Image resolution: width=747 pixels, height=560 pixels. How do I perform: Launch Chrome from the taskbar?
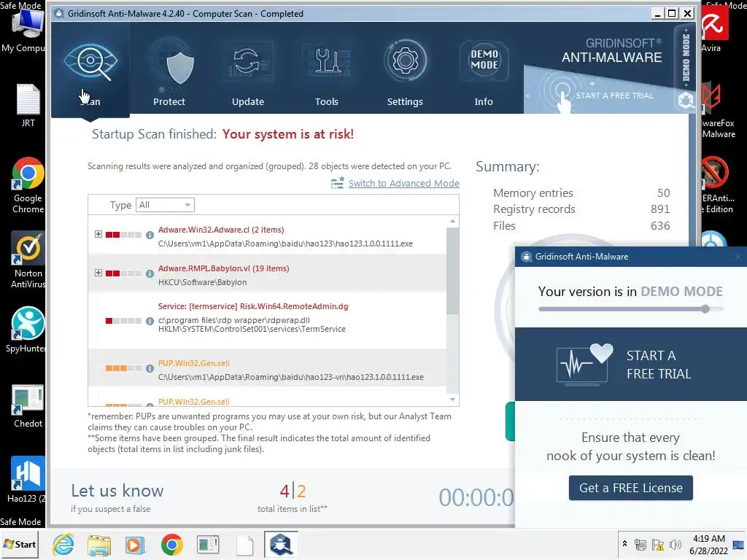[x=171, y=545]
